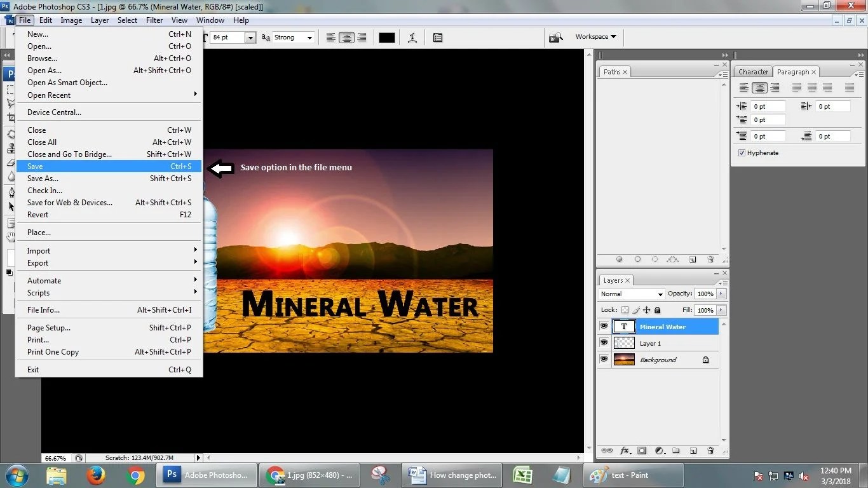Switch to the Character tab
Viewport: 868px width, 488px height.
[753, 72]
